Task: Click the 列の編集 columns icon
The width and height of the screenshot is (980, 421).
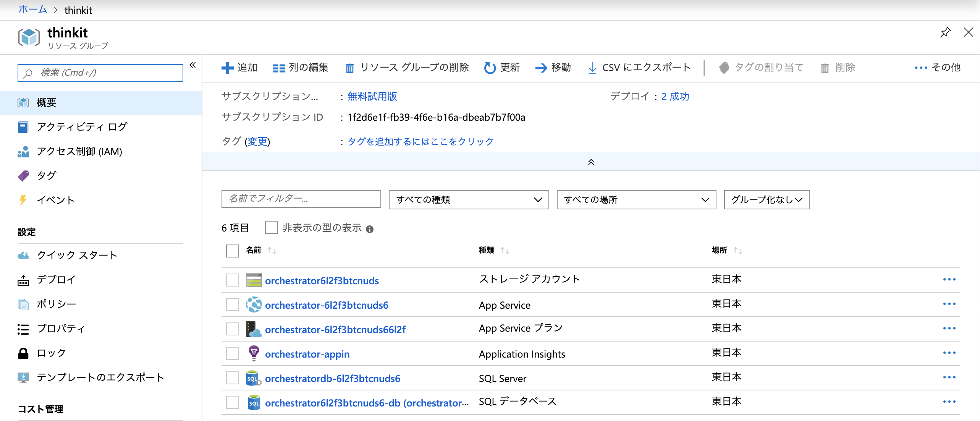Action: [278, 68]
